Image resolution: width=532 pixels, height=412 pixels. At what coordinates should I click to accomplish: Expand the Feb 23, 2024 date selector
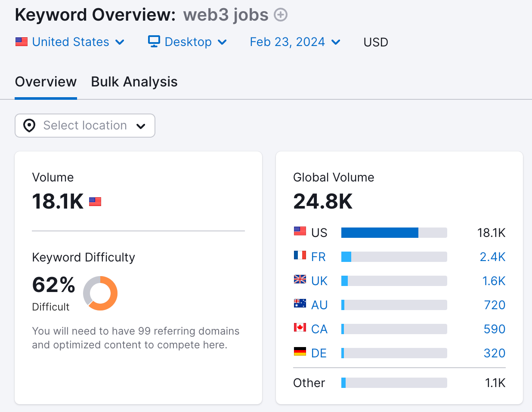click(x=295, y=42)
